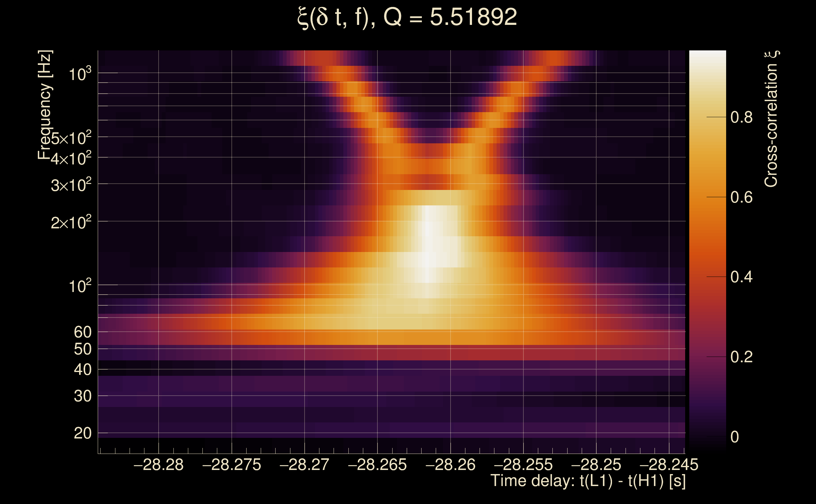Click the 20 Hz frequency tick label

pyautogui.click(x=82, y=433)
